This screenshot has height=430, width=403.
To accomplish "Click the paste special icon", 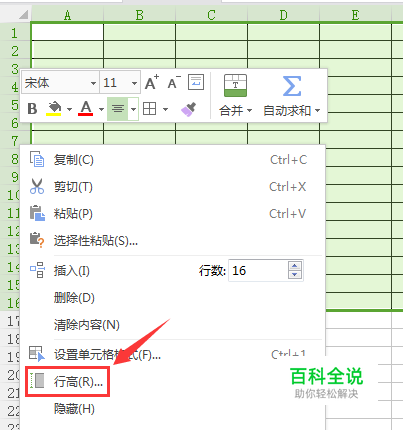I will (37, 240).
